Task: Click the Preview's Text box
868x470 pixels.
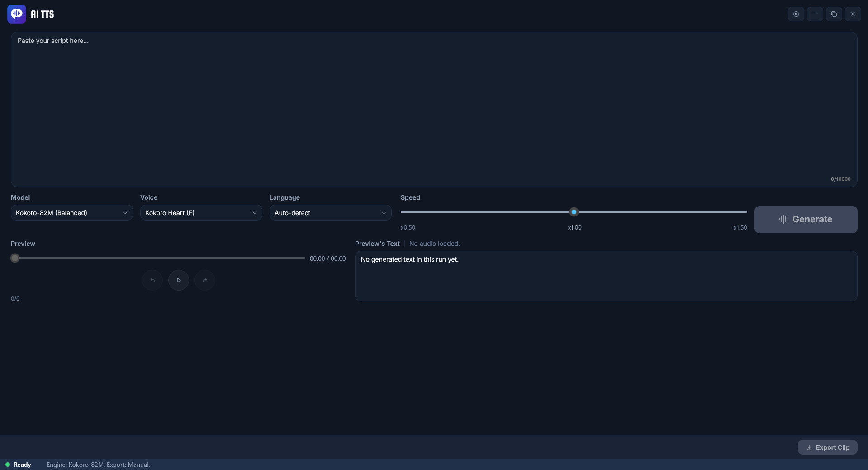Action: point(606,276)
